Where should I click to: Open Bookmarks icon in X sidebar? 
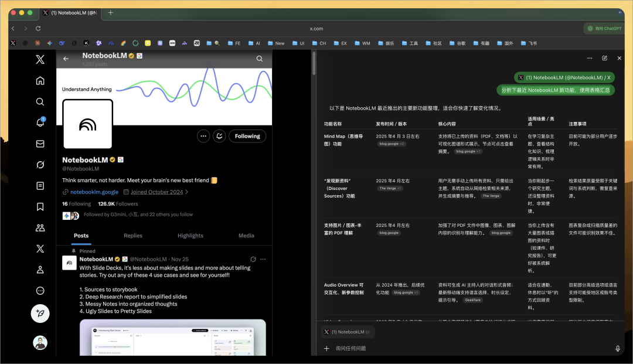pyautogui.click(x=40, y=206)
